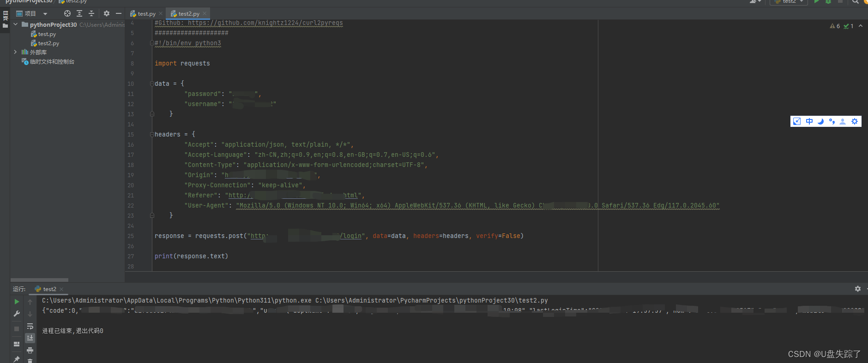This screenshot has height=363, width=868.
Task: Click the print icon in run console
Action: click(30, 351)
